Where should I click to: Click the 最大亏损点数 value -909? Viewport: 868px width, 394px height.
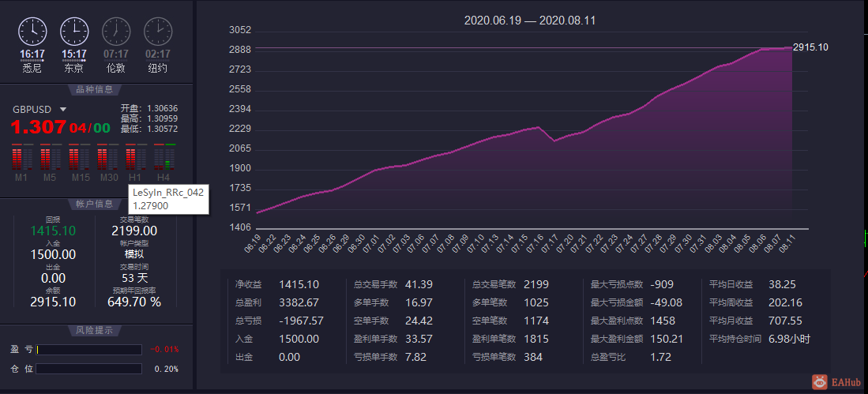tap(662, 284)
